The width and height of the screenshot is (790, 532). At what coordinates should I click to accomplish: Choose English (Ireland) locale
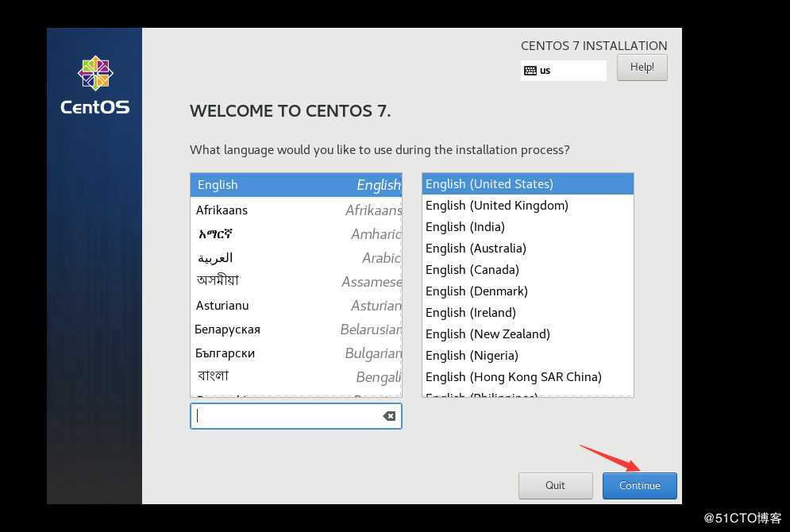[527, 312]
